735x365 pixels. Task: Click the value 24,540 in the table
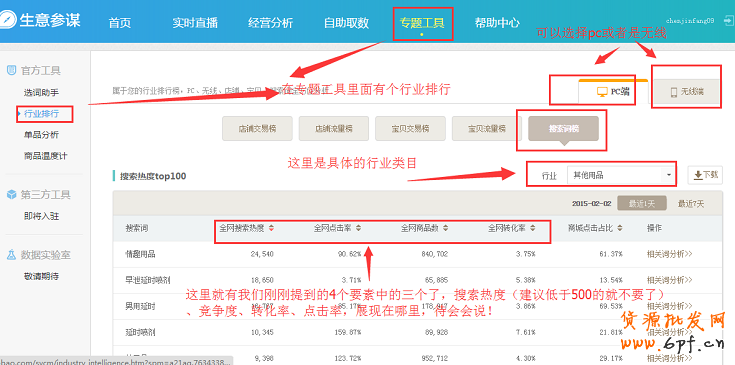(262, 254)
